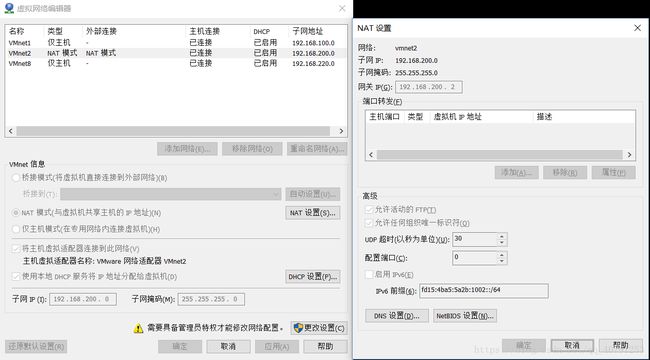
Task: Click 确定 in the NAT 设置 dialog
Action: tap(524, 345)
